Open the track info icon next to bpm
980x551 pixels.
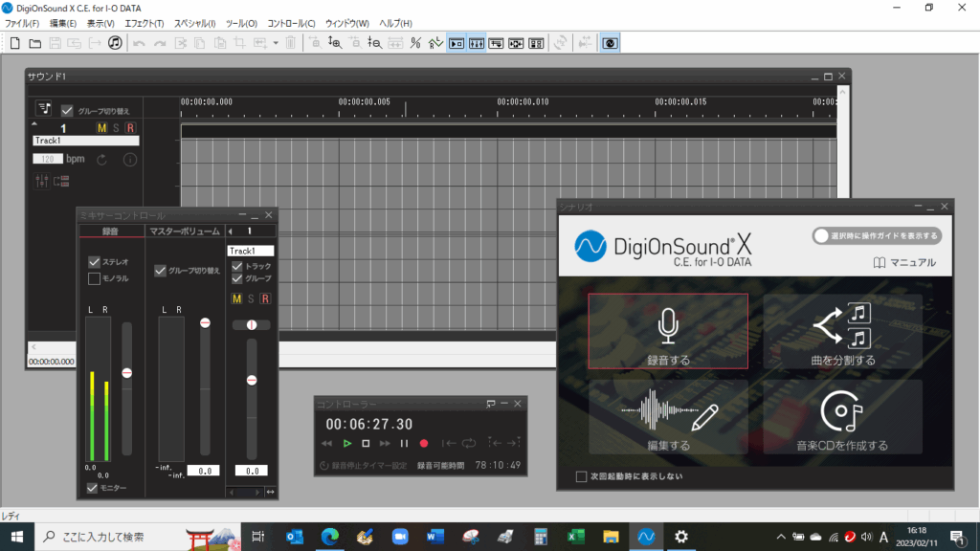point(130,160)
